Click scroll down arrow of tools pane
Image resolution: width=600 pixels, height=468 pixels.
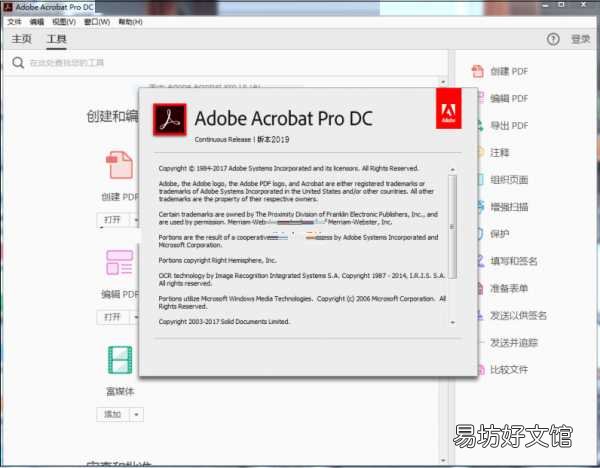pos(443,460)
